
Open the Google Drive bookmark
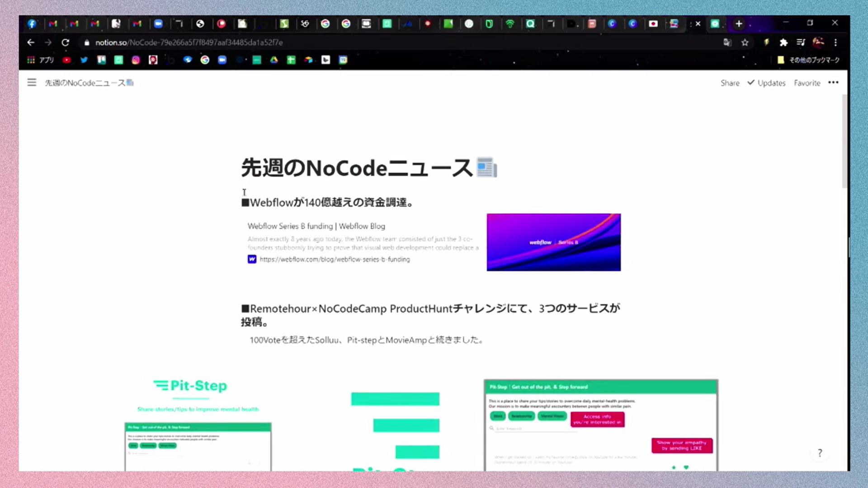274,60
